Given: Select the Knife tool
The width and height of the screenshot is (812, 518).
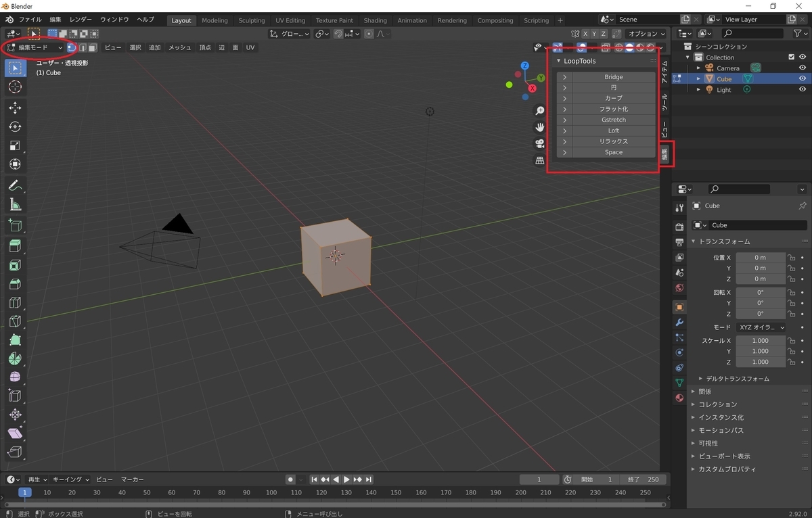Looking at the screenshot, I should (15, 321).
